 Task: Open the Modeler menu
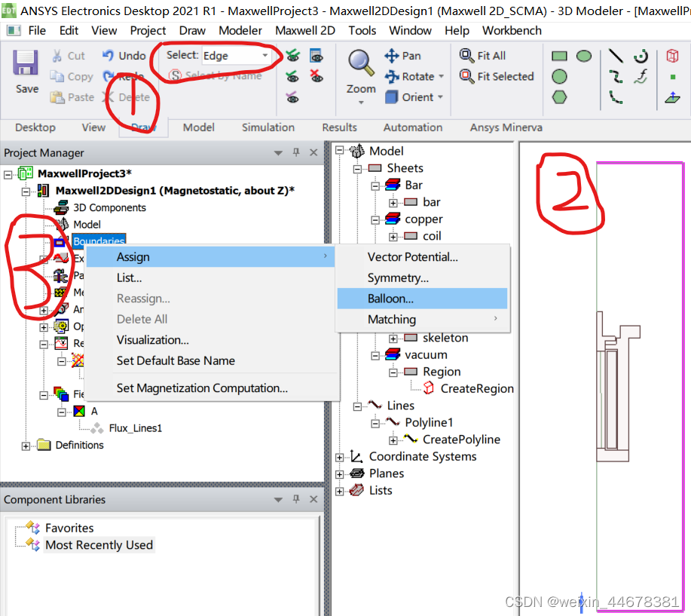click(240, 30)
